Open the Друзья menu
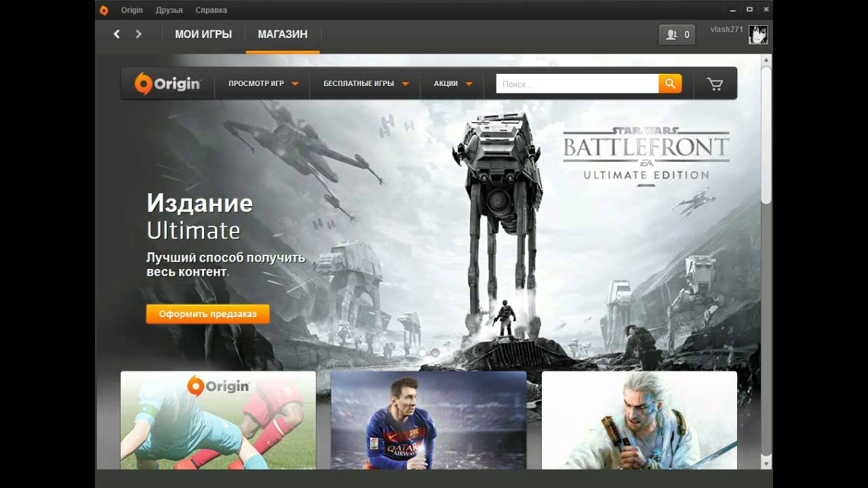This screenshot has width=868, height=488. [x=169, y=10]
